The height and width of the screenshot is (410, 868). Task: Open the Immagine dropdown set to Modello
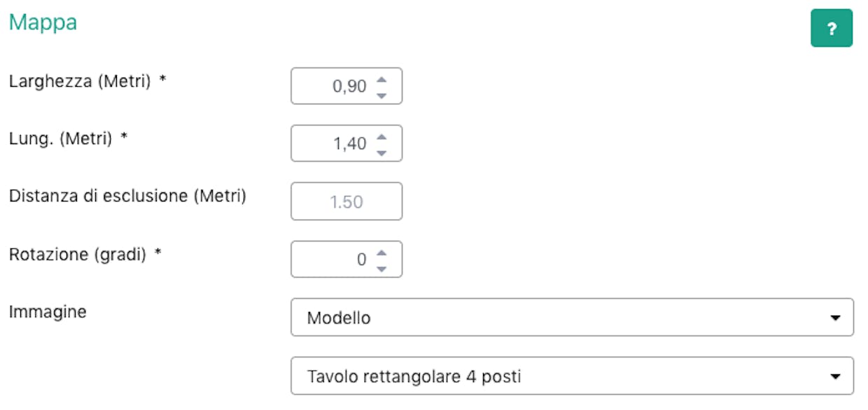click(x=572, y=318)
